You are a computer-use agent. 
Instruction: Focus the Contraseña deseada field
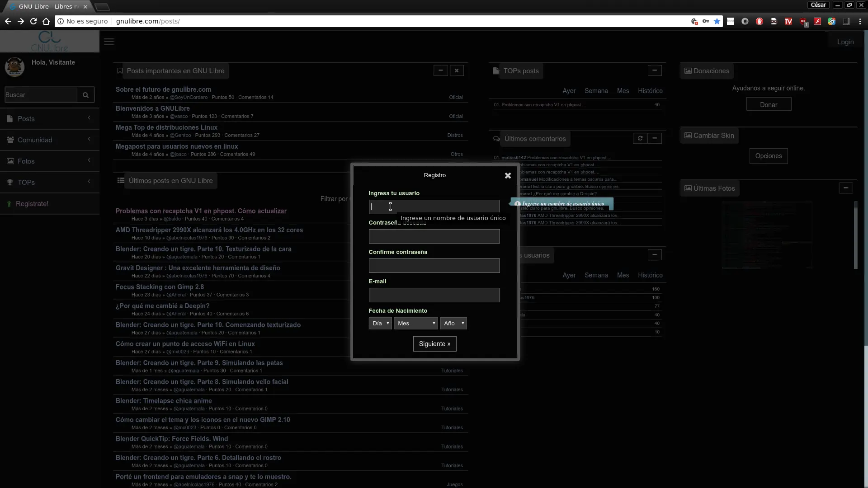[434, 236]
